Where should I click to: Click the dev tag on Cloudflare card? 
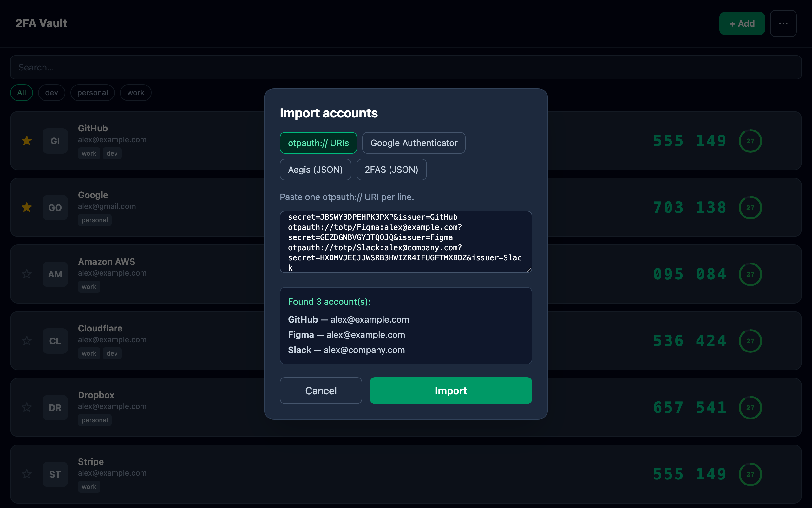(112, 353)
